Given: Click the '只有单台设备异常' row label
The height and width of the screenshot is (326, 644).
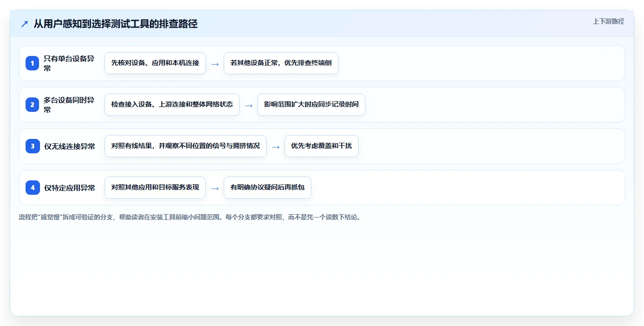Looking at the screenshot, I should tap(69, 63).
